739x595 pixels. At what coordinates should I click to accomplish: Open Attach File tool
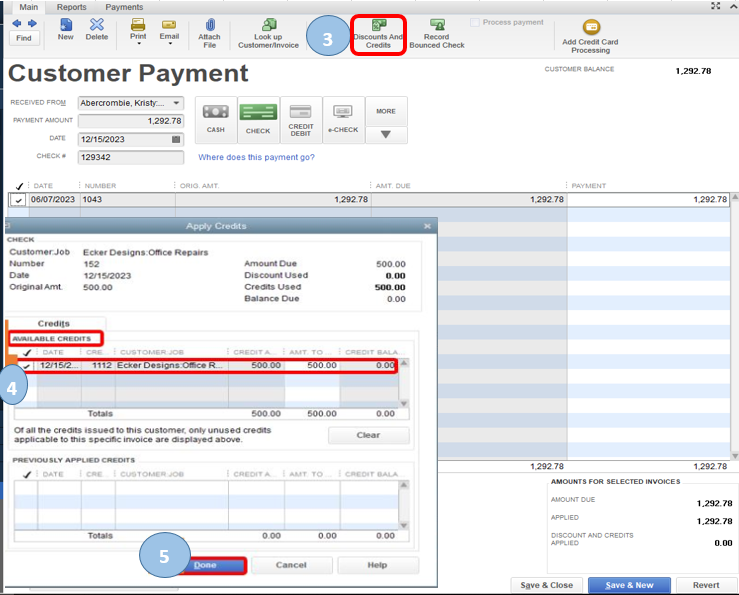209,32
